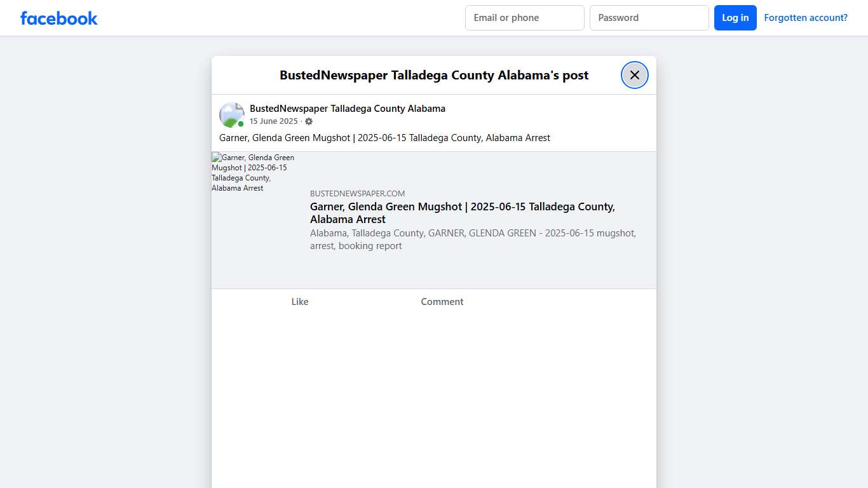Visit BUSTEDNEWSPAPER.COM source link
Image resolution: width=868 pixels, height=488 pixels.
(x=357, y=193)
